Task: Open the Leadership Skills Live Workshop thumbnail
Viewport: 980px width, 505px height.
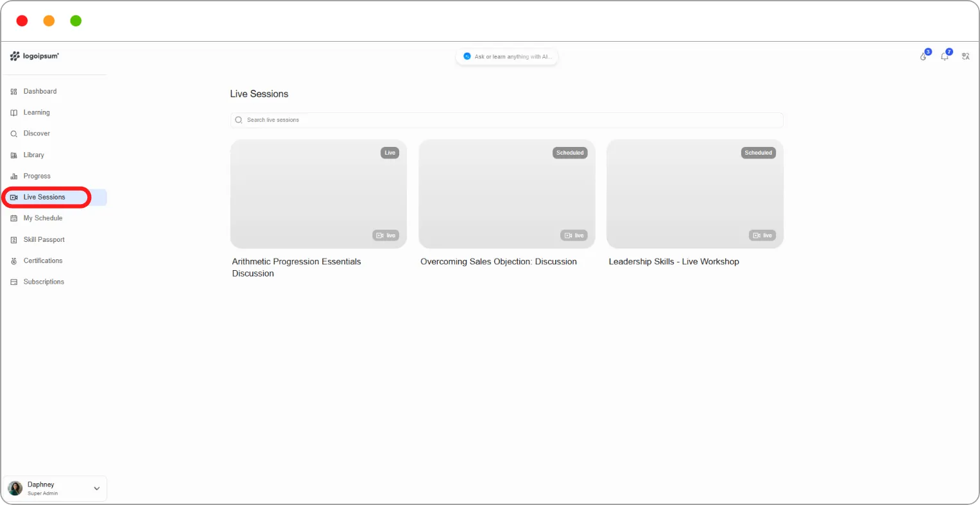Action: (695, 194)
